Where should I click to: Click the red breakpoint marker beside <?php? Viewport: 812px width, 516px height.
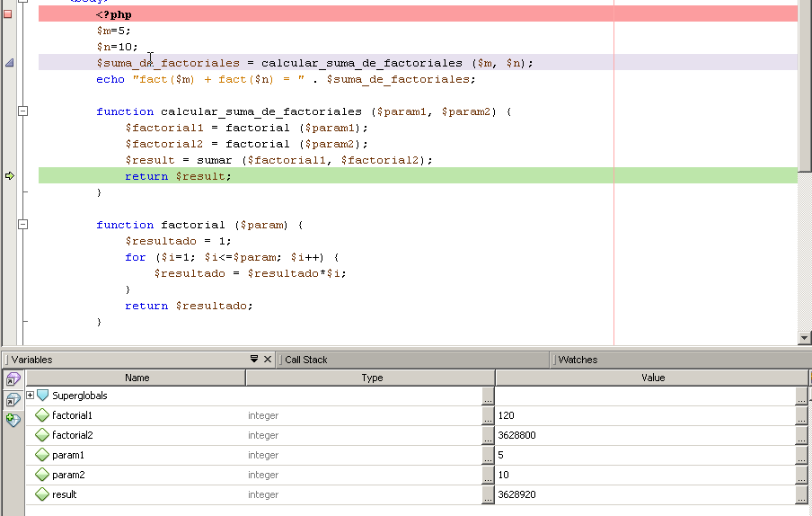[8, 13]
